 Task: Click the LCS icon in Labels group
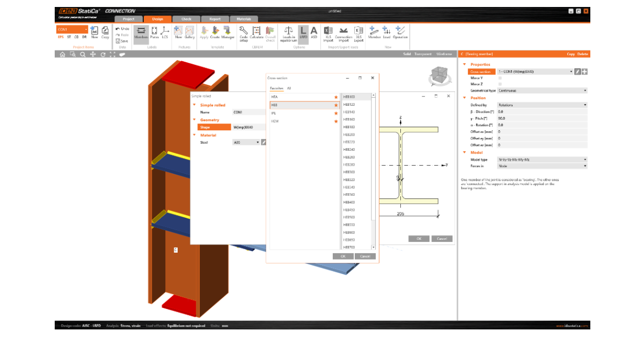click(x=165, y=33)
